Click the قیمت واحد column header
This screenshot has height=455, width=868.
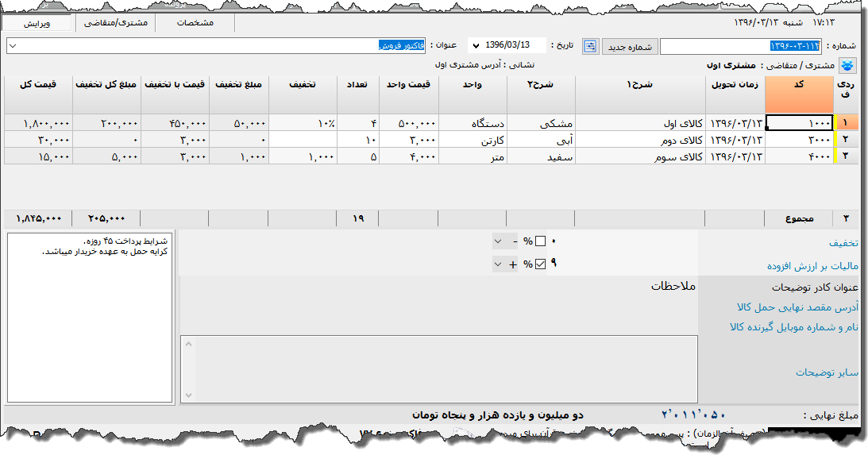[x=408, y=95]
